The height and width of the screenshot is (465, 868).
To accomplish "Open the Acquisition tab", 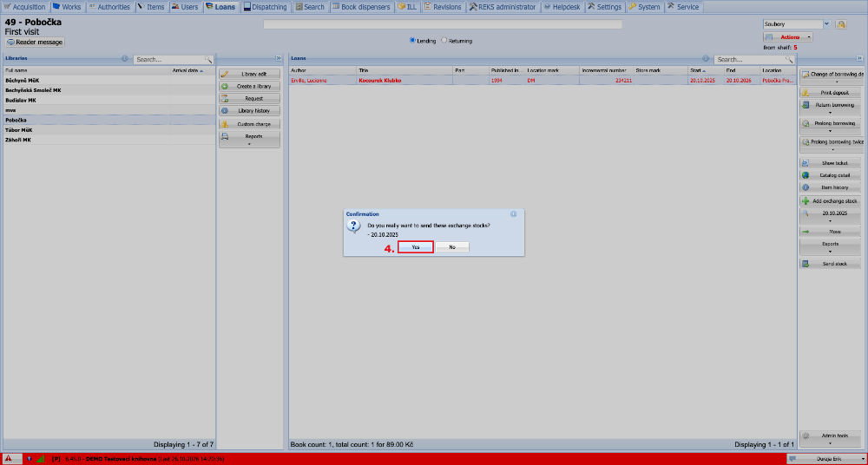I will click(x=25, y=7).
